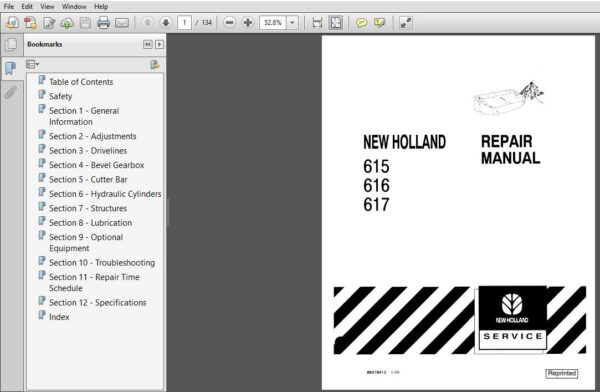Open Section 9 - Optional Equipment bookmark
The image size is (600, 392).
pyautogui.click(x=86, y=243)
